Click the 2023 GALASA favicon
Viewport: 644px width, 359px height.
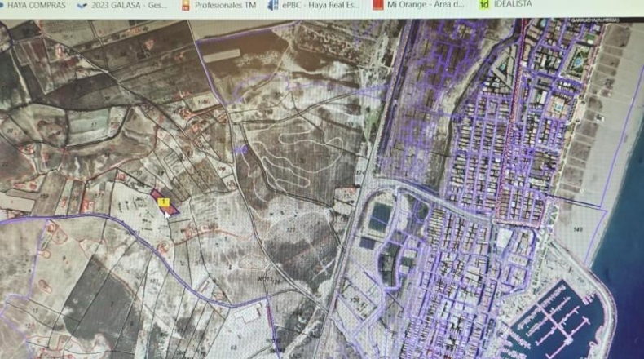click(x=82, y=6)
